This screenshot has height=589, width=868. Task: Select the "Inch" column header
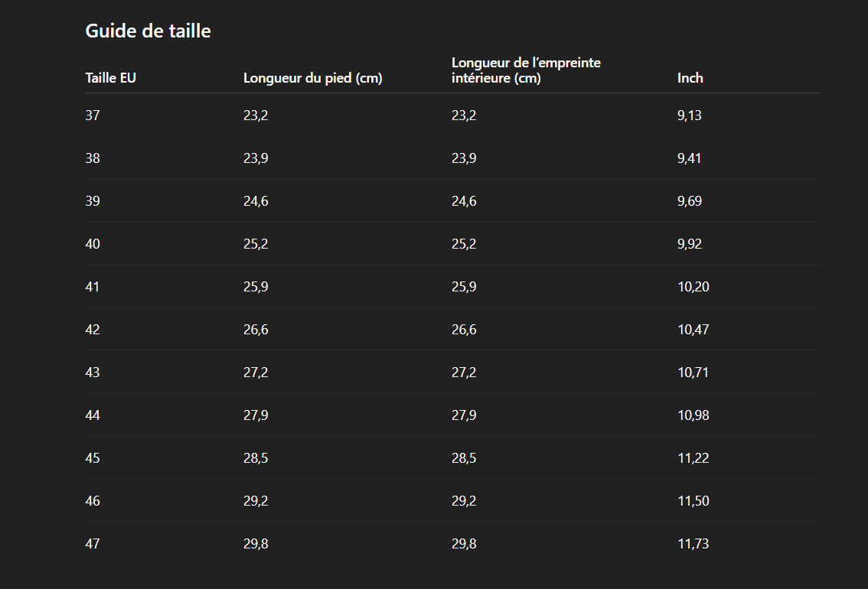point(690,78)
